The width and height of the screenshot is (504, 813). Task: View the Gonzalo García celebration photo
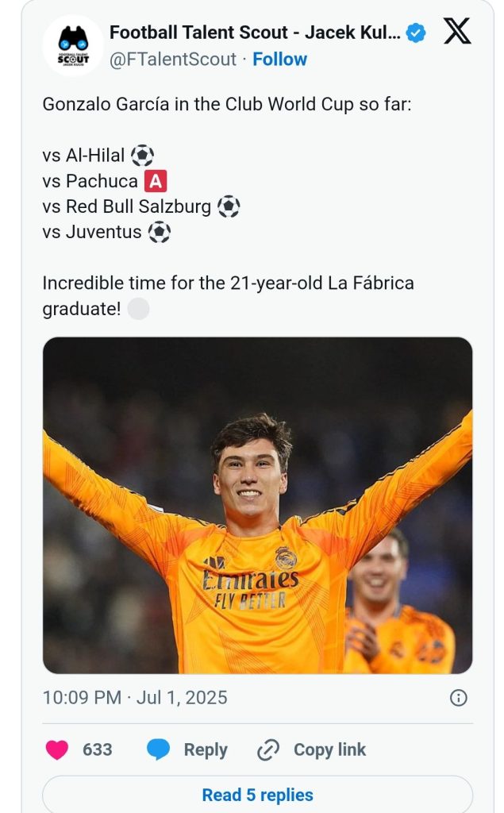[x=257, y=505]
